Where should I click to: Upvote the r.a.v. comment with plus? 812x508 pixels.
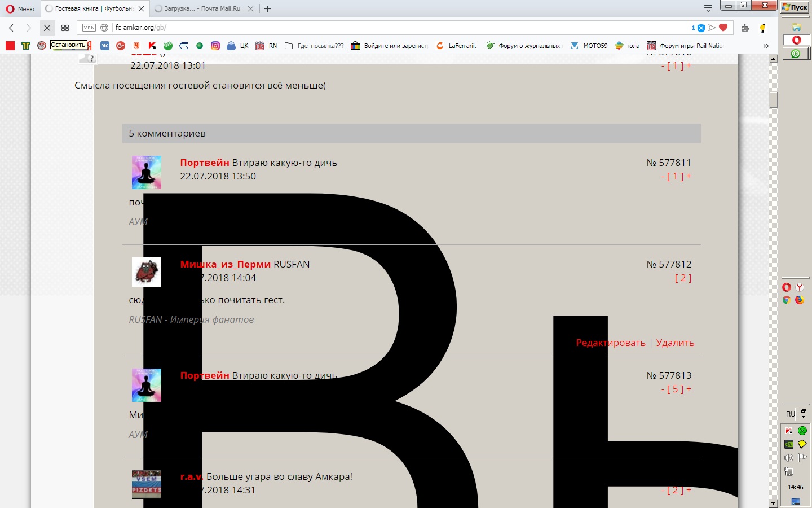click(x=689, y=490)
